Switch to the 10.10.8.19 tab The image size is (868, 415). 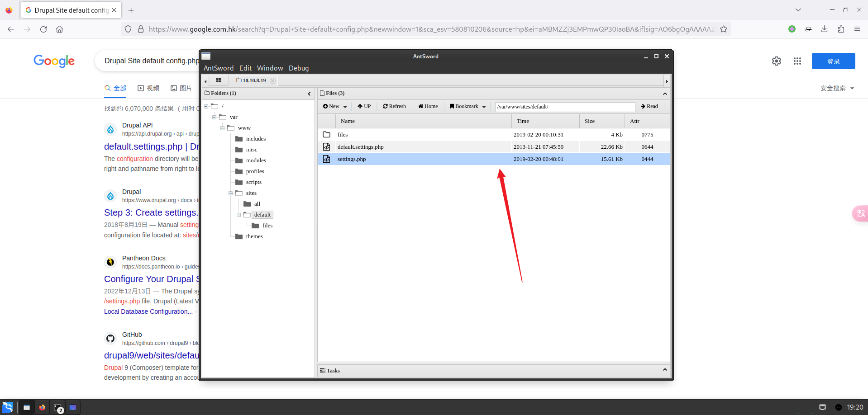[251, 80]
